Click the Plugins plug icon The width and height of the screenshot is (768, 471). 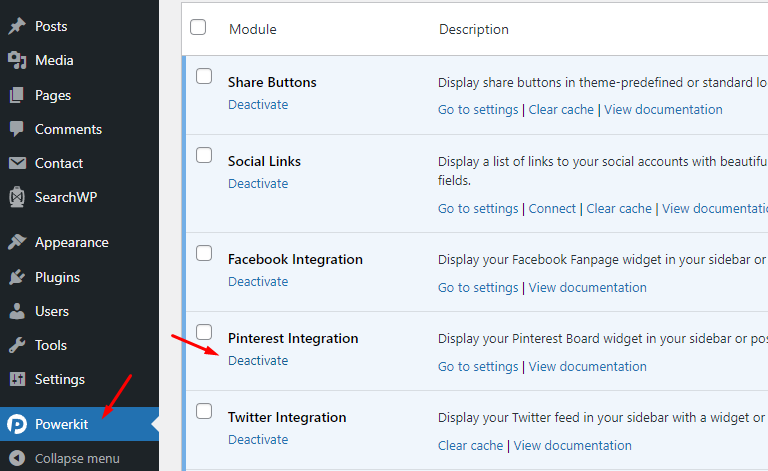tap(17, 277)
